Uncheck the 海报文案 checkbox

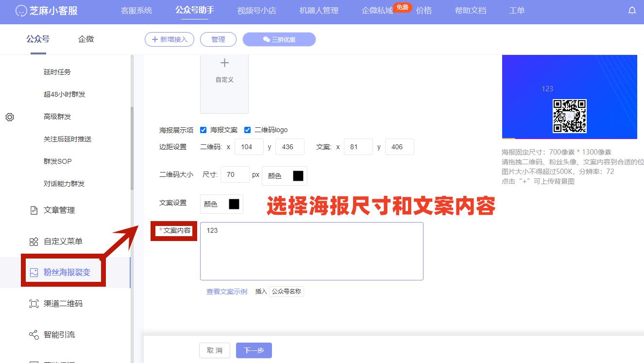click(x=203, y=130)
